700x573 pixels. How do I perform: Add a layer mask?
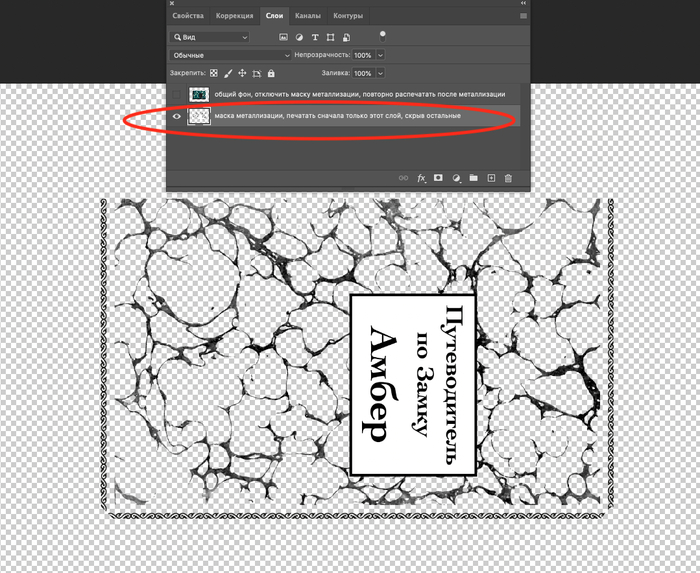click(x=438, y=178)
